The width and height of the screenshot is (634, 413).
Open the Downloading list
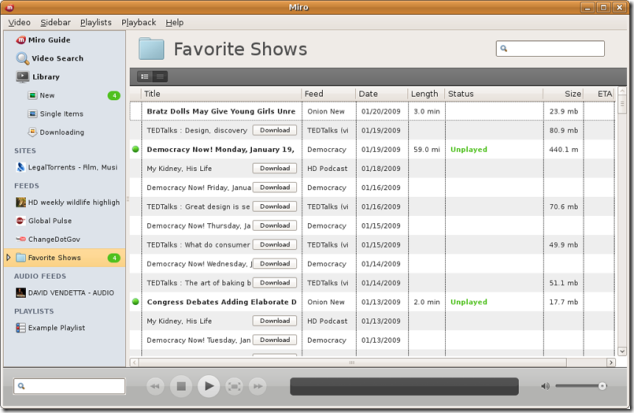(56, 132)
